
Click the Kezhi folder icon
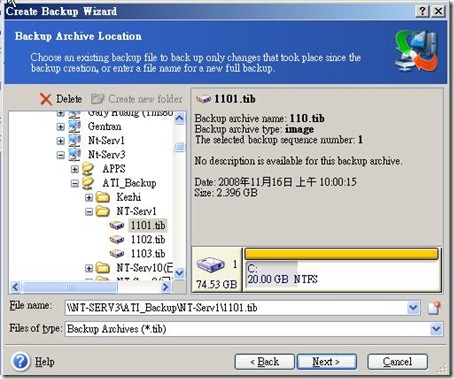pos(103,197)
